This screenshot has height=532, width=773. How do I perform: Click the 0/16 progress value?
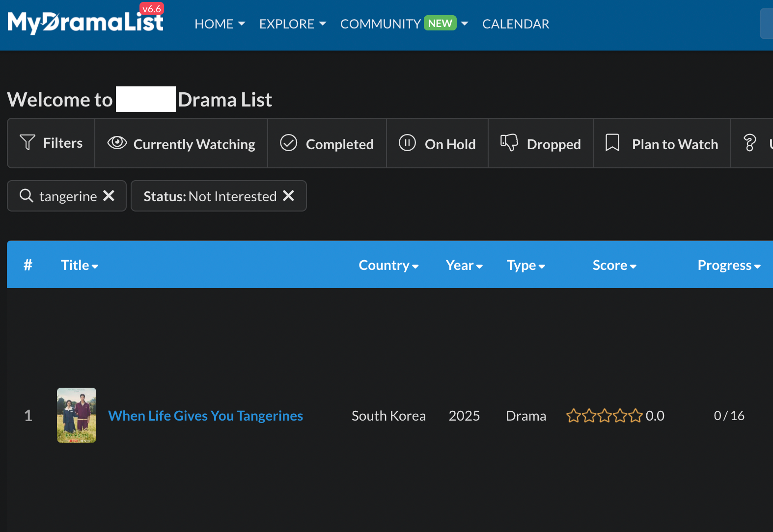(x=729, y=416)
